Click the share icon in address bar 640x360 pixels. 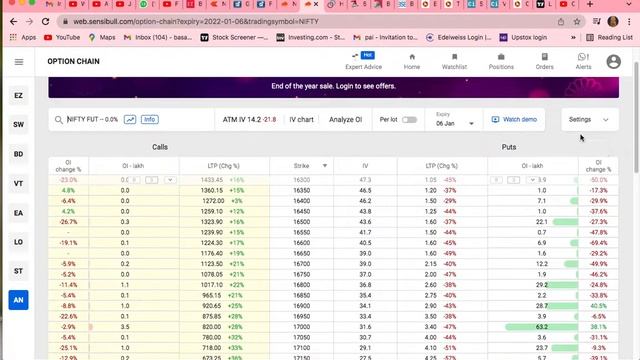561,22
